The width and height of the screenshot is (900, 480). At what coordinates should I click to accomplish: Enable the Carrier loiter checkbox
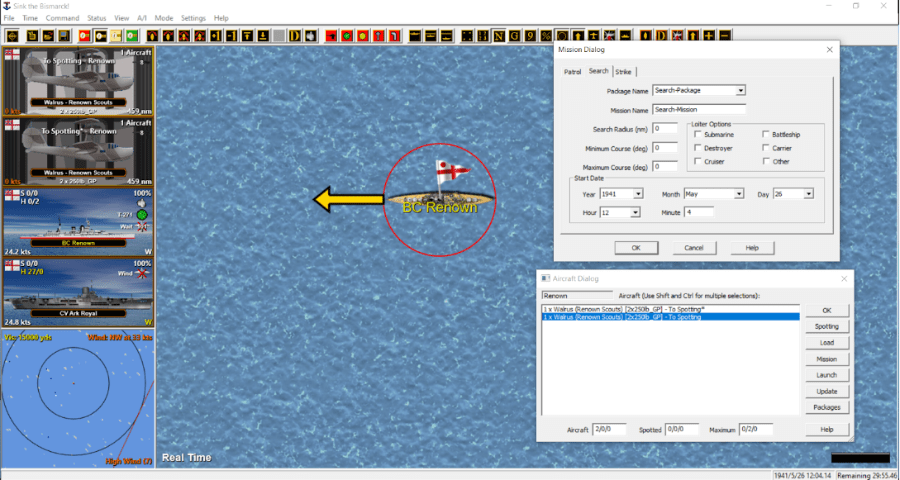(766, 148)
